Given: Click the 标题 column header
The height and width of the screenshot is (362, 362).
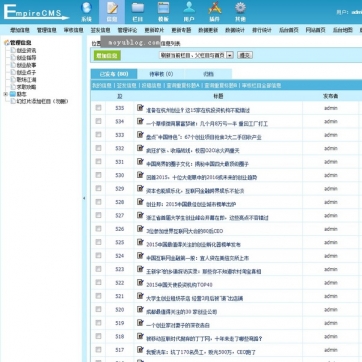Looking at the screenshot, I should (x=218, y=96).
